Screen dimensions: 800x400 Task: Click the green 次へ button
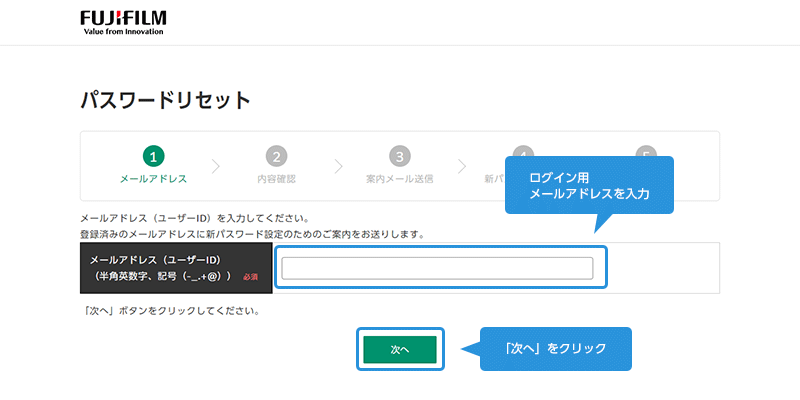[400, 349]
